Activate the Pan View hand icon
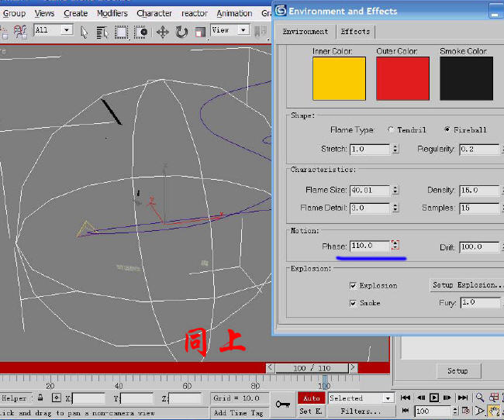 point(494,411)
